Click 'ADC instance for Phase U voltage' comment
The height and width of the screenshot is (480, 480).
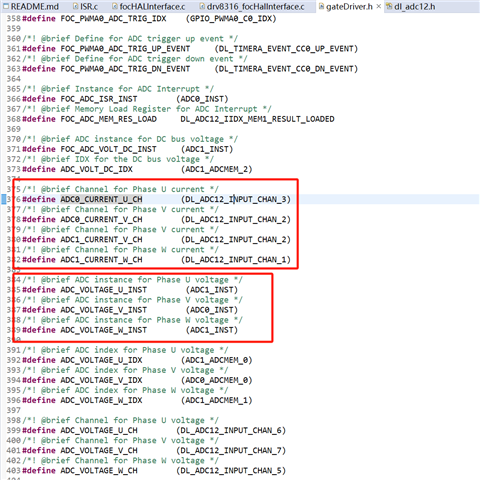pos(133,280)
